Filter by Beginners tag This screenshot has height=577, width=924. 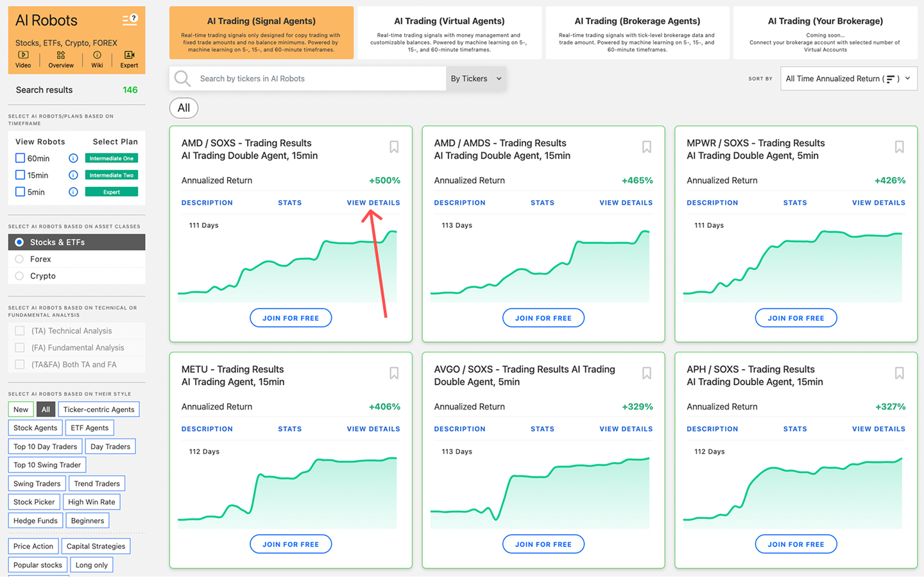coord(87,521)
